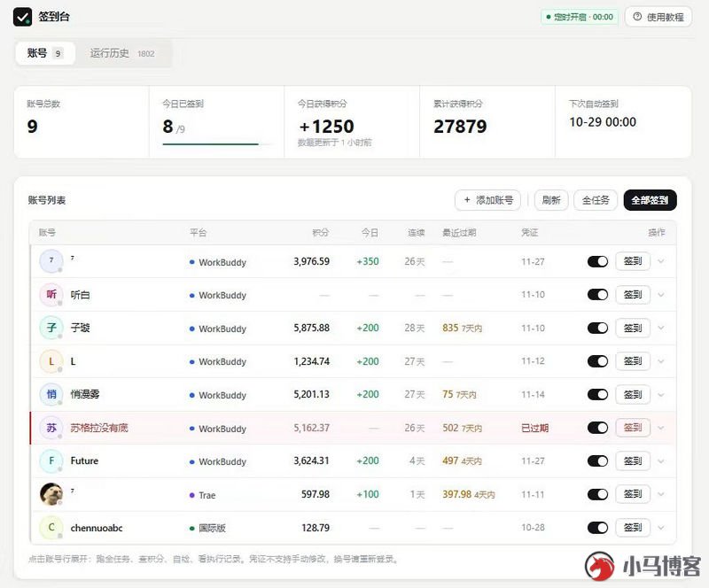
Task: Click 签到 button in the L row
Action: tap(633, 361)
